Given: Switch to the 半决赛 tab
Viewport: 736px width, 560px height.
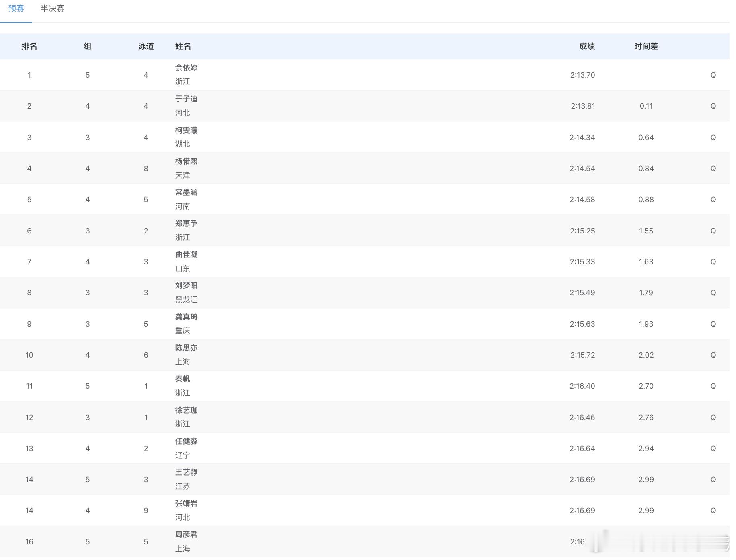Looking at the screenshot, I should tap(52, 8).
